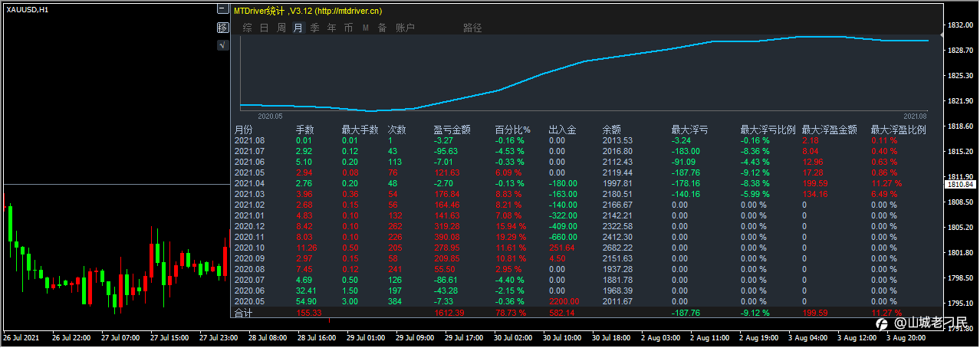The height and width of the screenshot is (348, 980).
Task: Select the 2021.05 month row
Action: click(x=587, y=172)
